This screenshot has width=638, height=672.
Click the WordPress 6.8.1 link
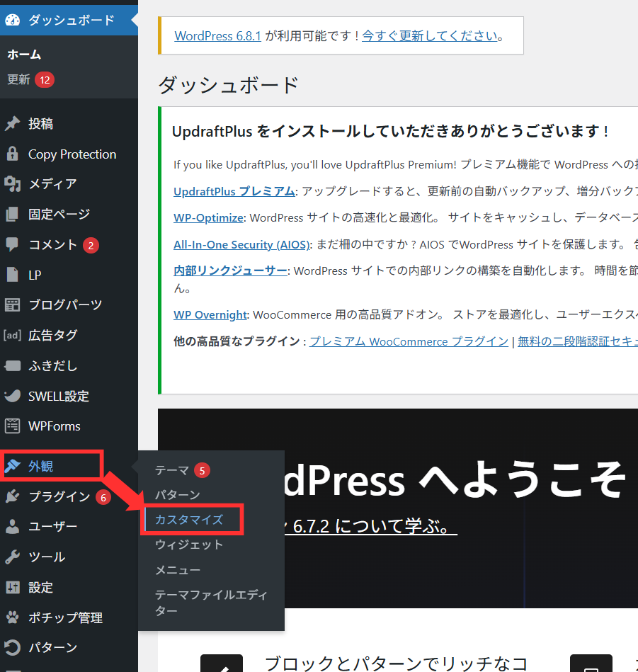tap(217, 35)
